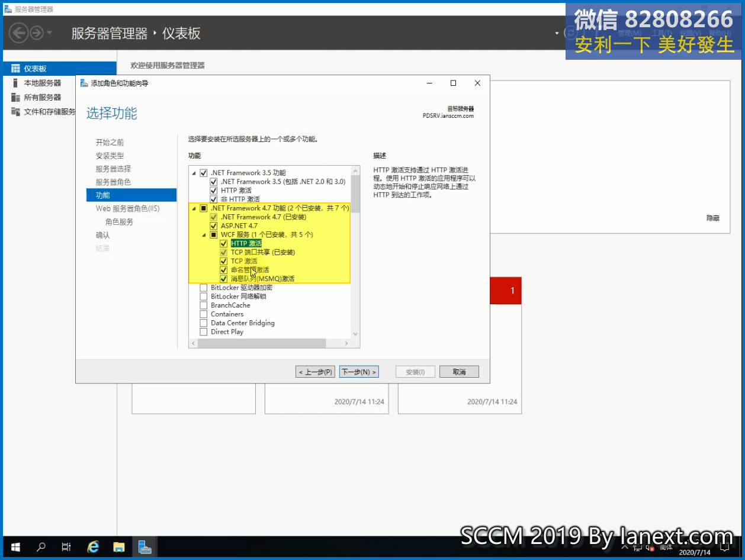Check Data Center Bridging feature
This screenshot has height=560, width=745.
(204, 323)
